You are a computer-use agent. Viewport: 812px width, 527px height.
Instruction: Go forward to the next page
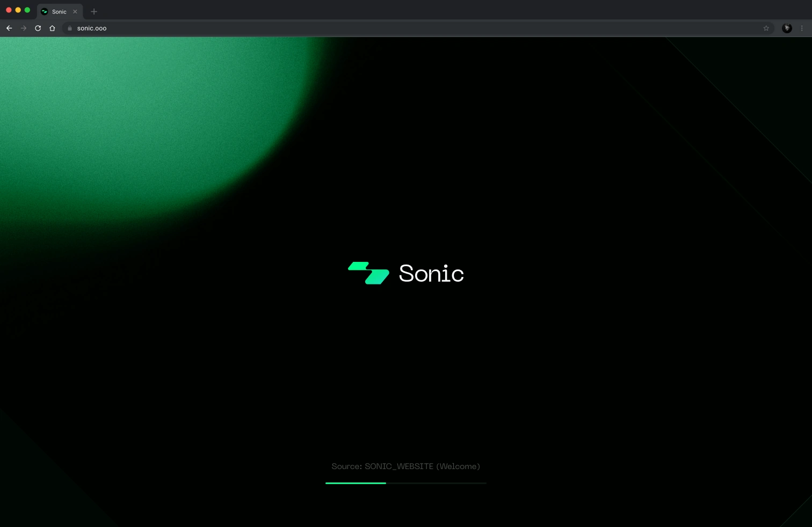(x=24, y=28)
